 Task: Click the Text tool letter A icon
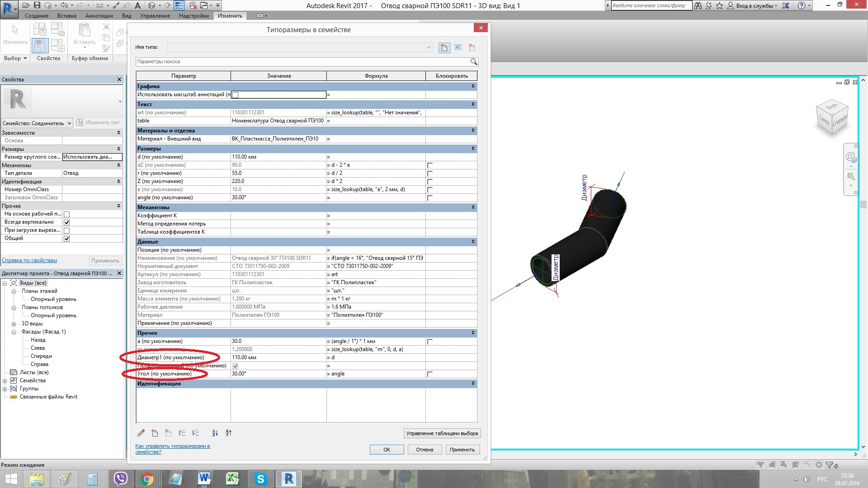[x=137, y=5]
